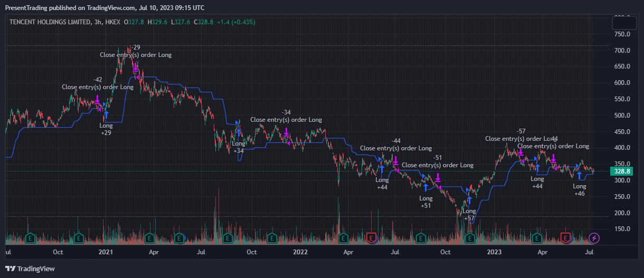The width and height of the screenshot is (644, 278).
Task: Click the magenta close arrow under -29
Action: (135, 66)
